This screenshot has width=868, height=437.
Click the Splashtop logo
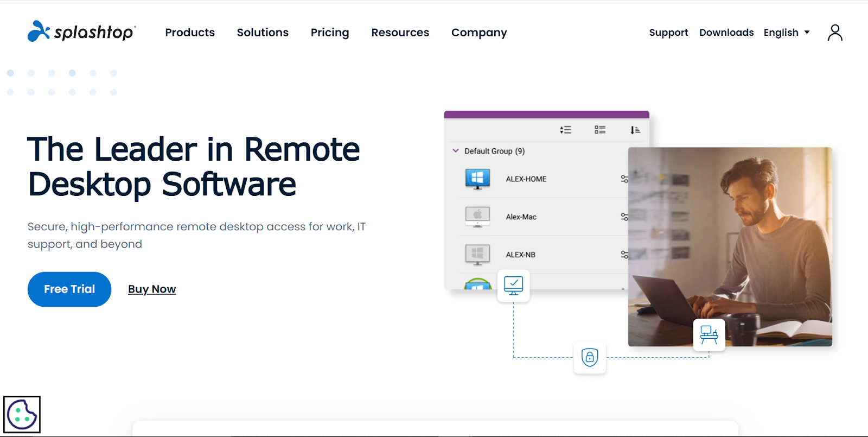[x=81, y=32]
